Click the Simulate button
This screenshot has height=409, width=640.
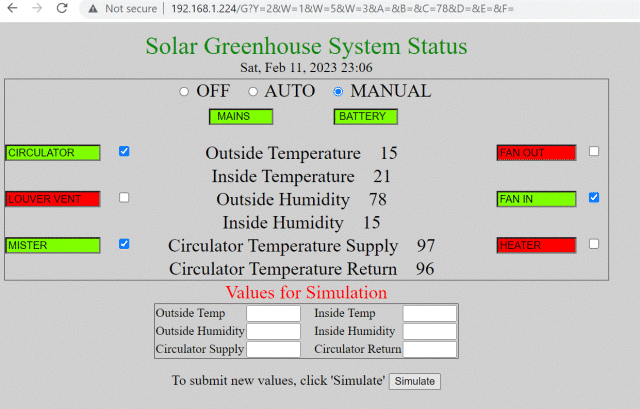click(x=414, y=381)
